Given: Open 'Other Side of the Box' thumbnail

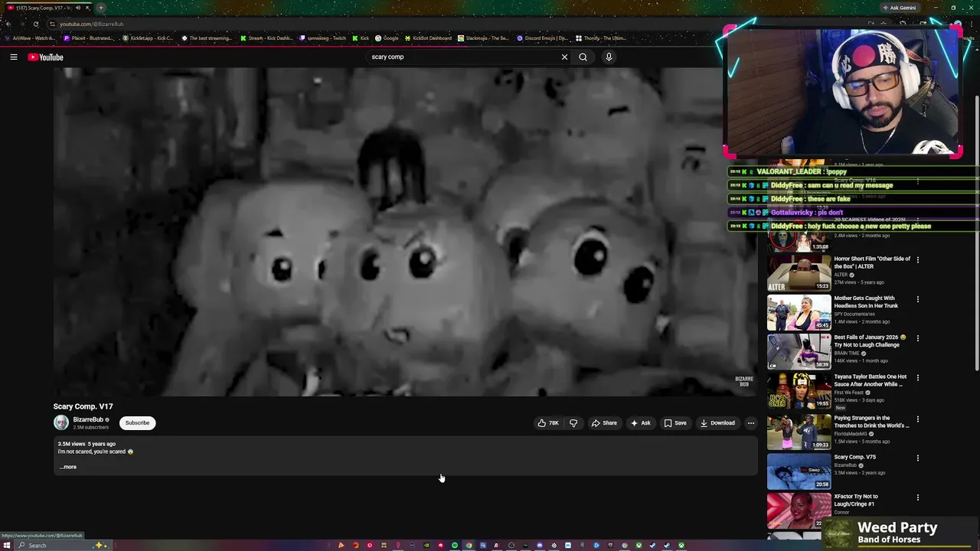Looking at the screenshot, I should [x=799, y=272].
